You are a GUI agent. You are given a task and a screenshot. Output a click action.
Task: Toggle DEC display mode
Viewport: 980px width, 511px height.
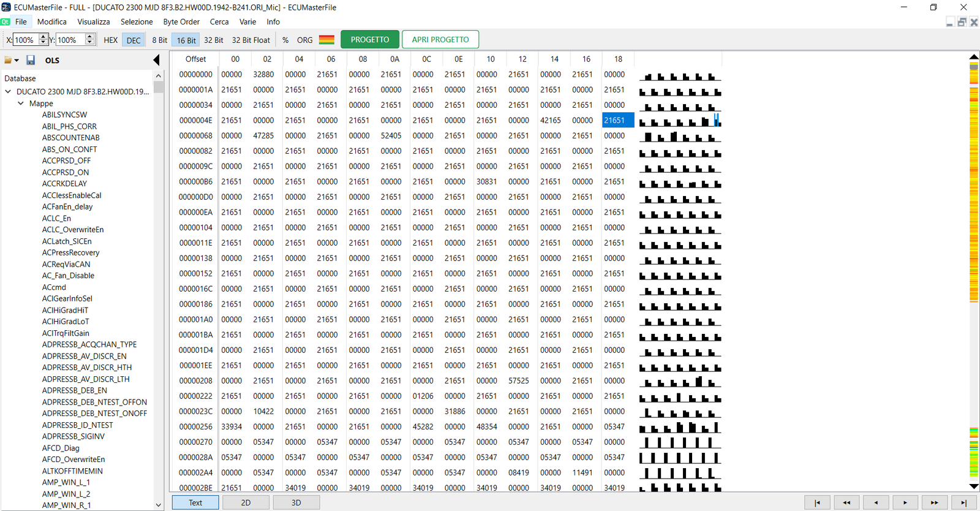tap(134, 40)
